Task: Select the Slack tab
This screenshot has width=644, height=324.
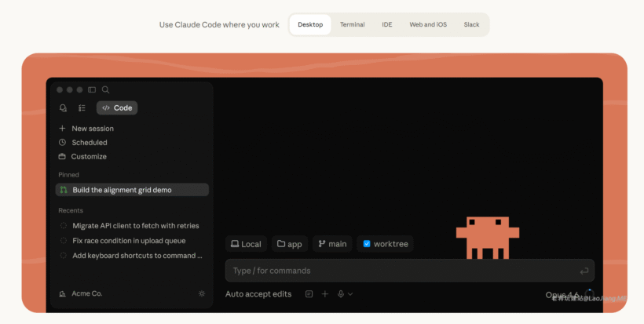Action: pyautogui.click(x=471, y=24)
